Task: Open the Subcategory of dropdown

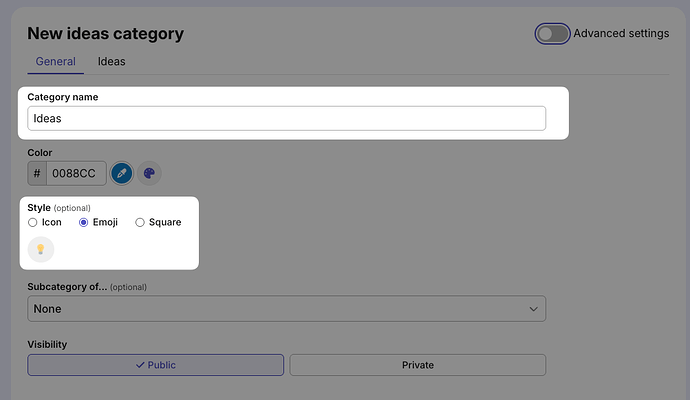Action: (286, 309)
